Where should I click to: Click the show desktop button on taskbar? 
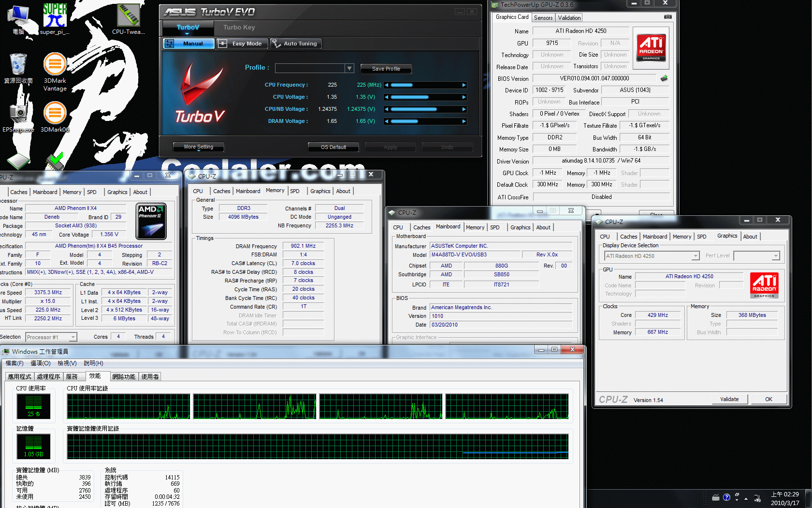tap(809, 498)
